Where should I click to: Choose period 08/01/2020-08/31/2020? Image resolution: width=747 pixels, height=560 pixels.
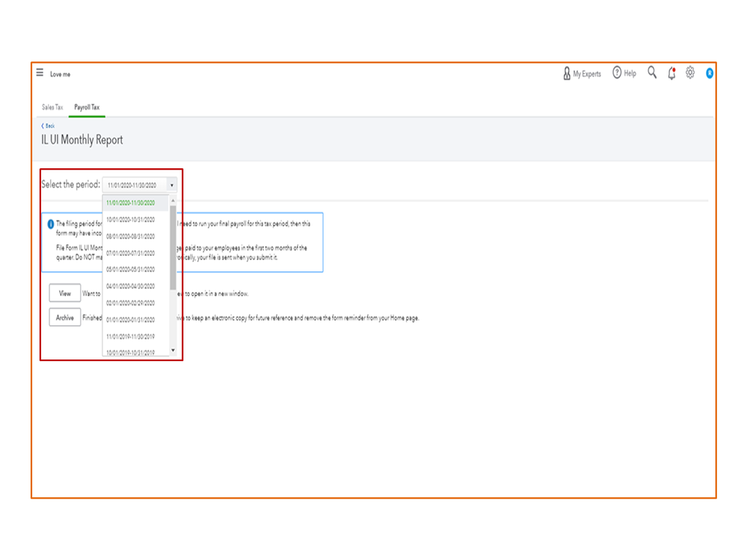point(136,236)
